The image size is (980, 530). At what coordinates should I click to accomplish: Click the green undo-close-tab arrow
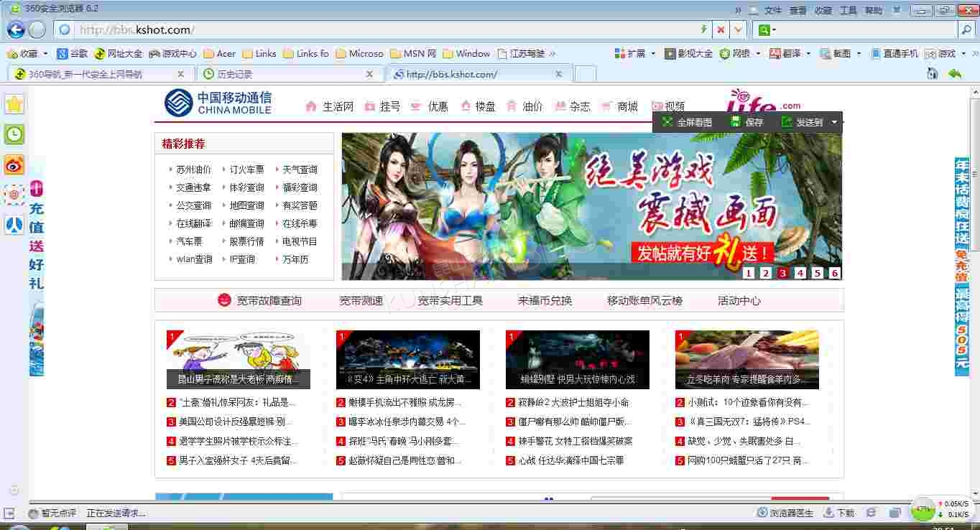coord(955,73)
